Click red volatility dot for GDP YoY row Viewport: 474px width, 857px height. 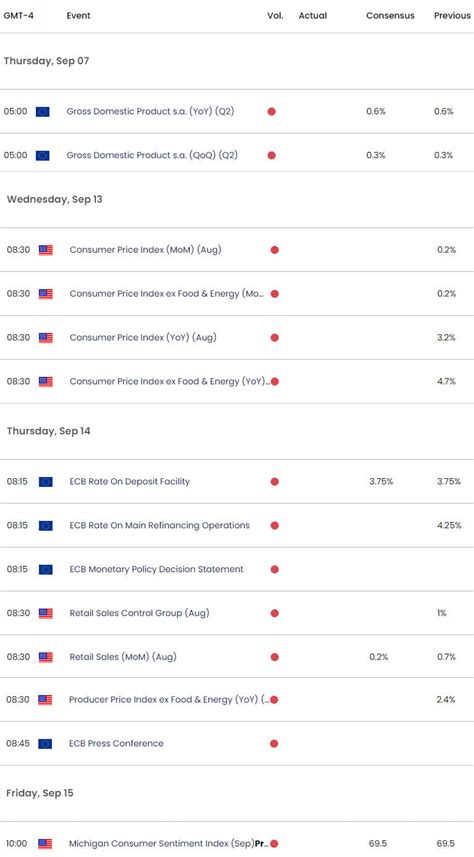pos(272,111)
